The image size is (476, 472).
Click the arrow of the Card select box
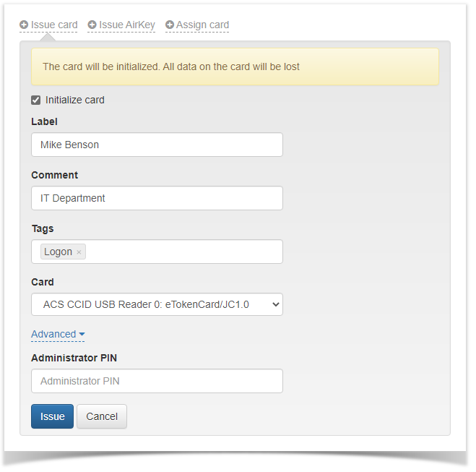(x=274, y=304)
